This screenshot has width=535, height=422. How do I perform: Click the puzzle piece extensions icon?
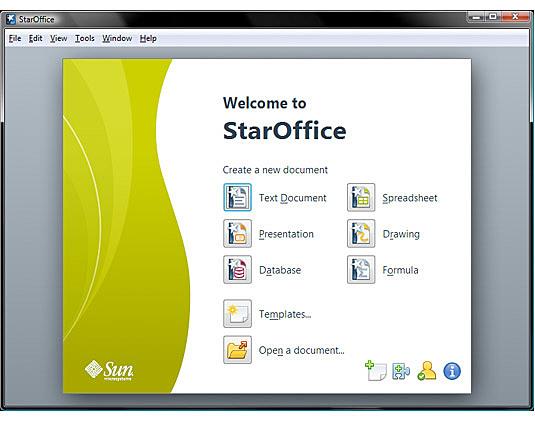(x=401, y=371)
